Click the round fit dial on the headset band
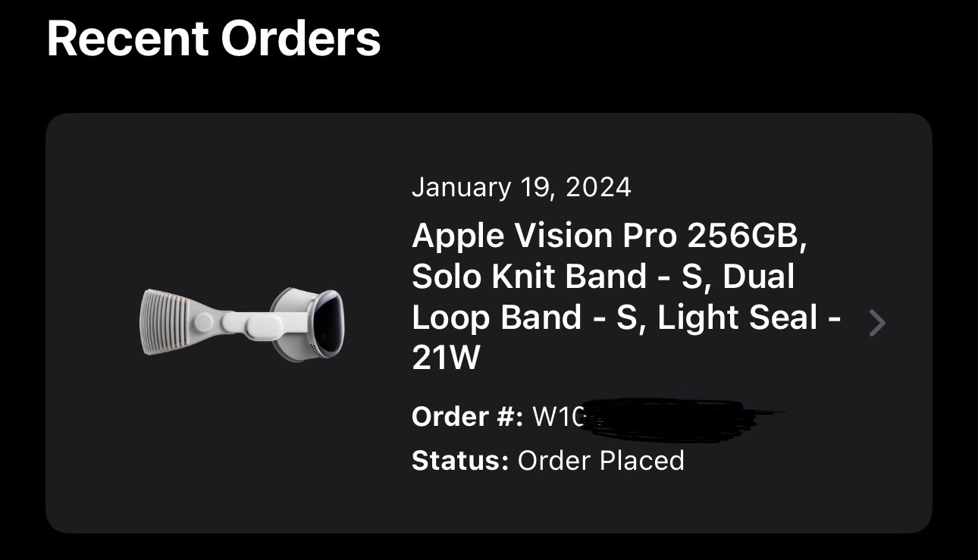The height and width of the screenshot is (560, 978). click(204, 322)
